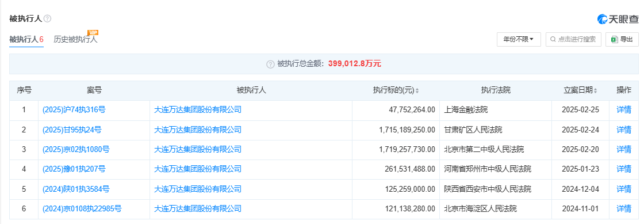Click amount 261,531,488.00
This screenshot has height=224, width=644.
pyautogui.click(x=409, y=169)
